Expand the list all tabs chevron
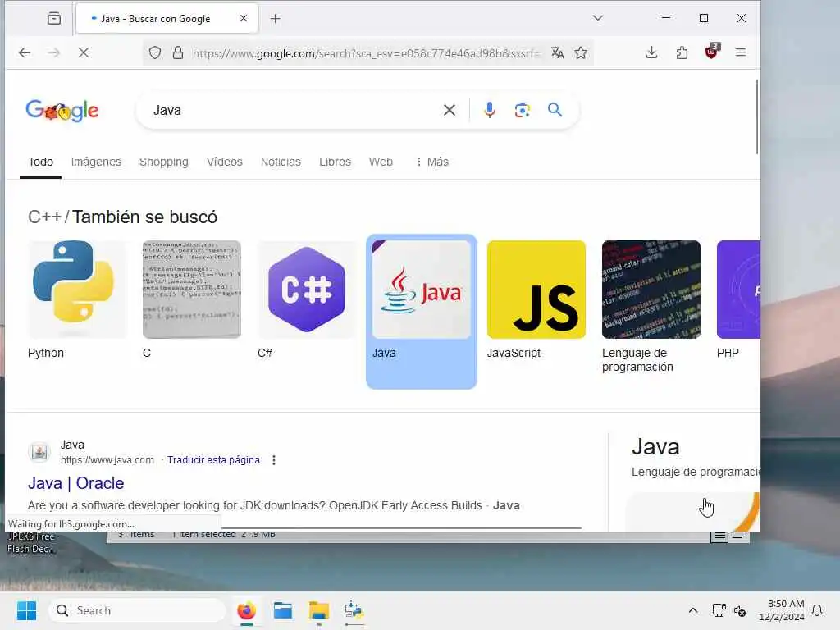This screenshot has height=630, width=840. (598, 18)
